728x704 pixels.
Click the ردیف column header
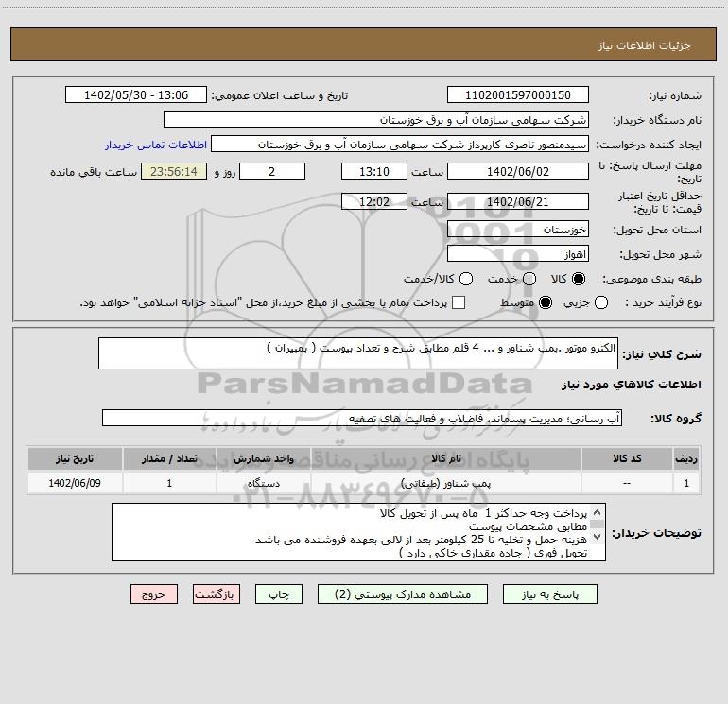(x=686, y=459)
